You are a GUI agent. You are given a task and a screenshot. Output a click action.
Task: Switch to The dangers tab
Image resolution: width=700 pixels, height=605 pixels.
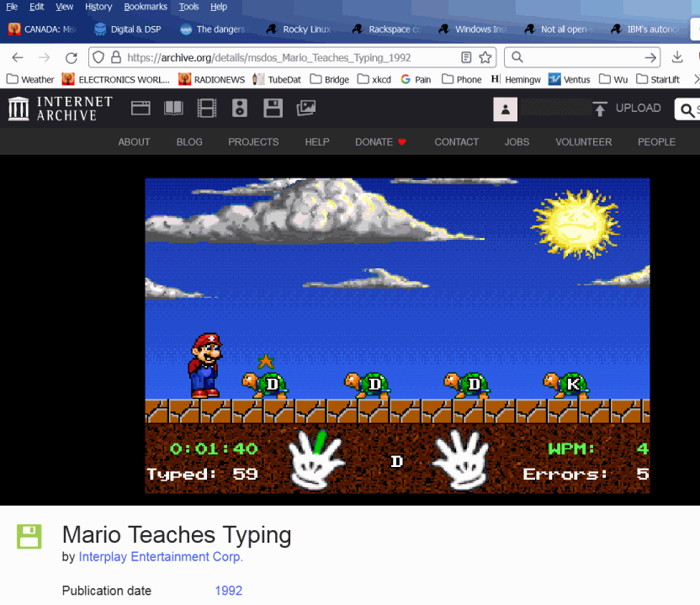[215, 29]
